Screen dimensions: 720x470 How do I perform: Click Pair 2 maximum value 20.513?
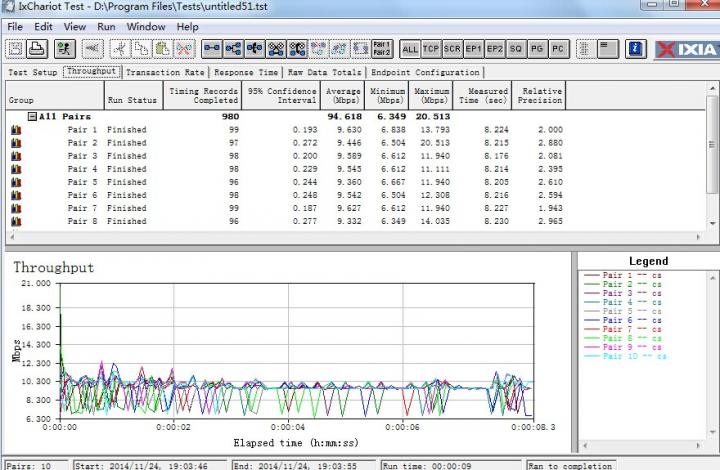[x=435, y=143]
